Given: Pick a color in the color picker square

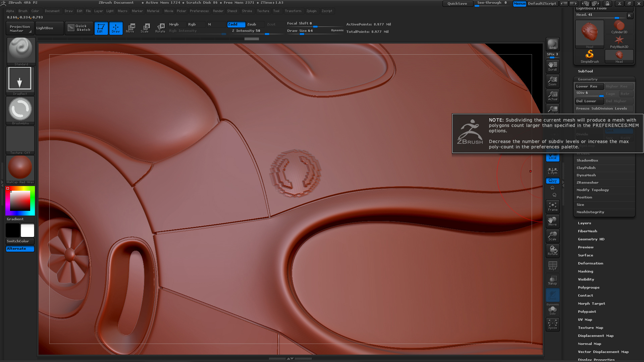Looking at the screenshot, I should [20, 201].
